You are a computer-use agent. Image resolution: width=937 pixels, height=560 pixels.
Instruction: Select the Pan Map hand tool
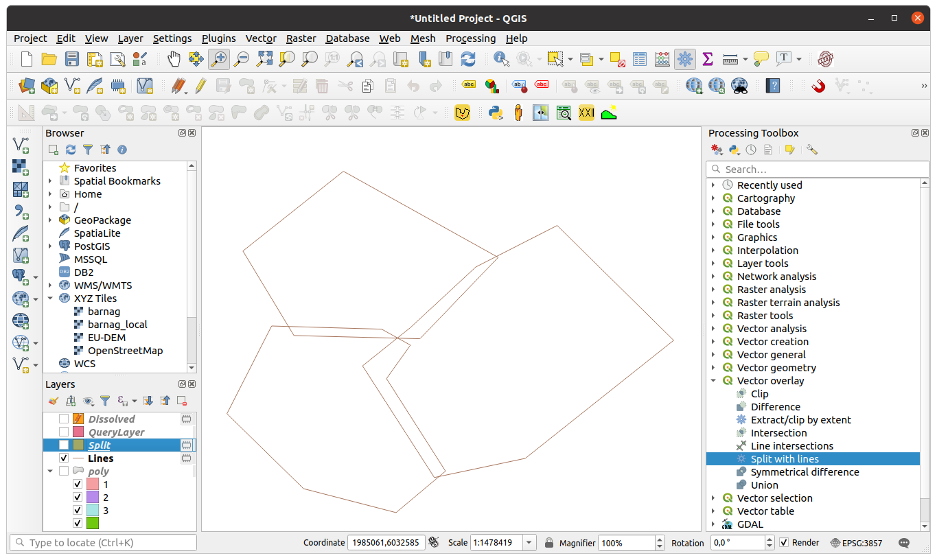[174, 59]
